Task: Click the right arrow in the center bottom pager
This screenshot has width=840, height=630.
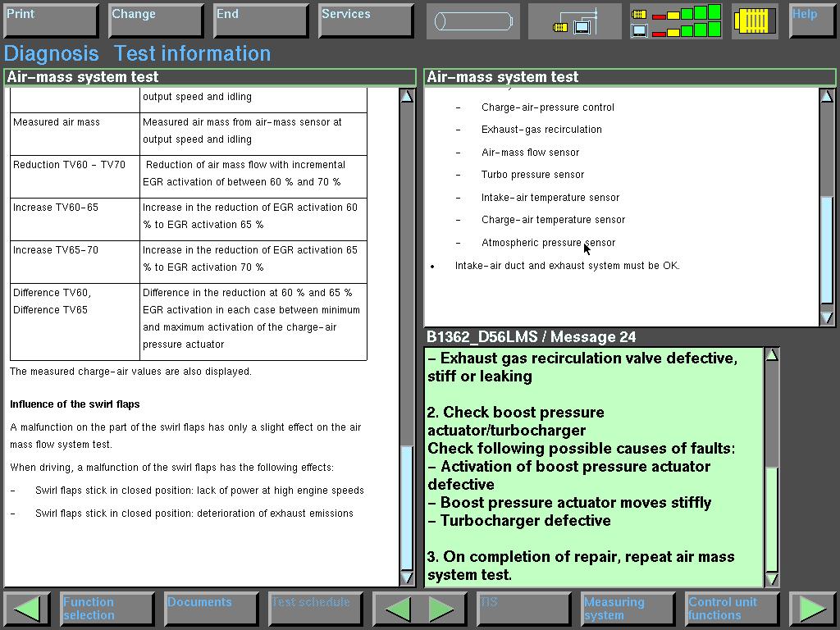Action: [441, 609]
